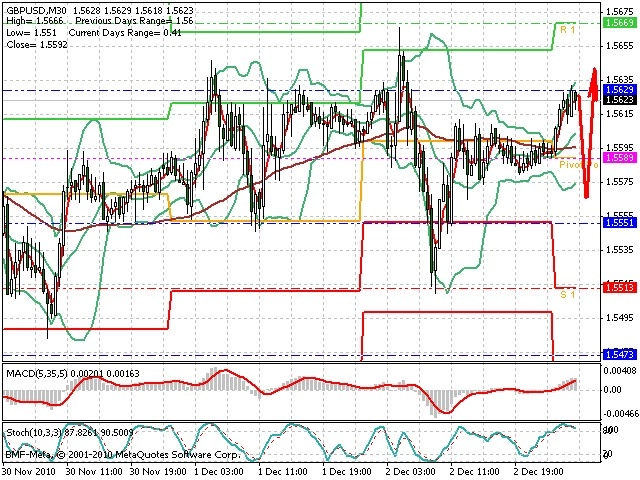
Task: Click the blue 1.5551 price label
Action: (620, 222)
